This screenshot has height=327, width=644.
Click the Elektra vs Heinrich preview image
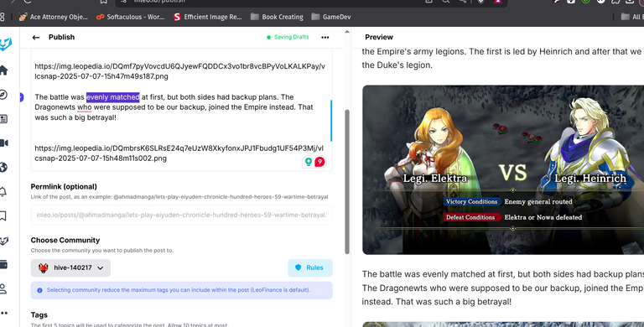[x=503, y=169]
